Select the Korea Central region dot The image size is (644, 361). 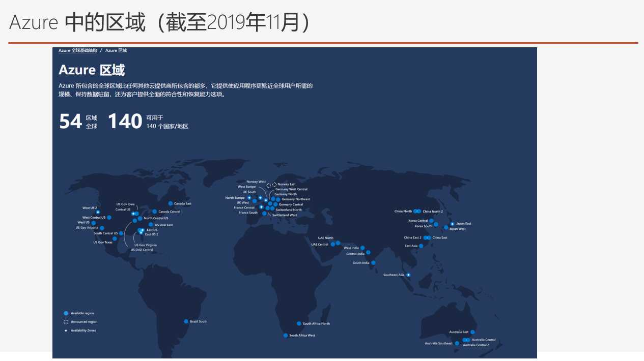tap(432, 221)
